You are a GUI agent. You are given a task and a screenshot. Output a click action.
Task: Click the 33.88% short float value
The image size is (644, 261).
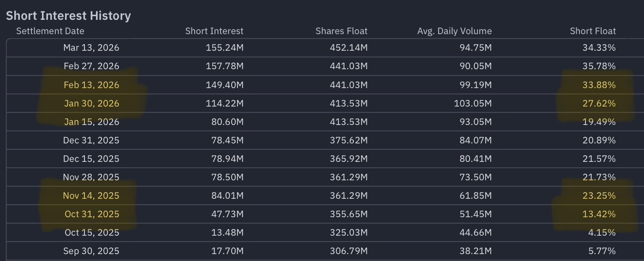[x=599, y=85]
